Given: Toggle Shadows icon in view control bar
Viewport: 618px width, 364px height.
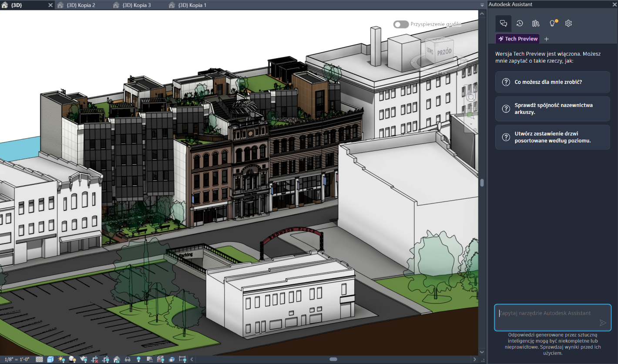Looking at the screenshot, I should click(72, 359).
